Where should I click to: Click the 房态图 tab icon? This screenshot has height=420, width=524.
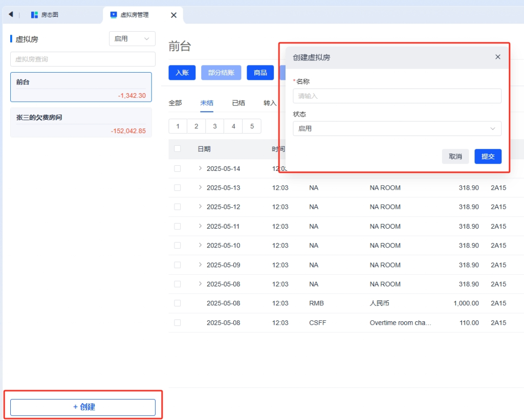tap(34, 15)
